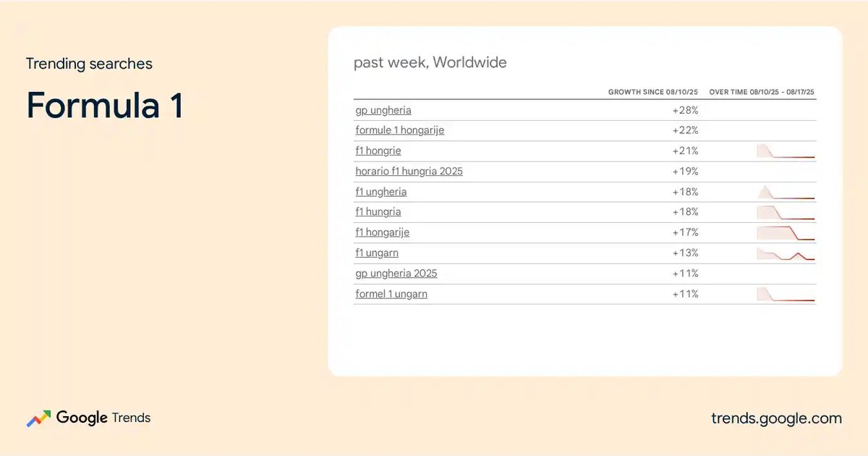Click the 'past week, Worldwide' heading
Viewport: 868px width, 456px height.
click(x=430, y=63)
